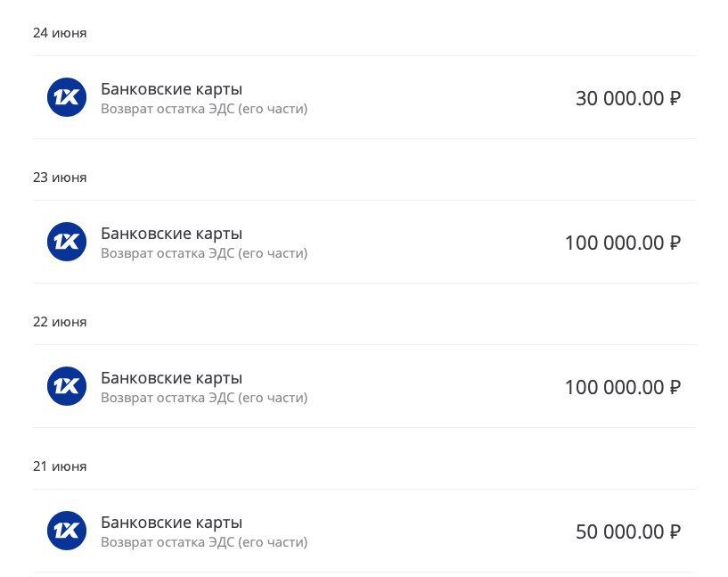Viewport: 728px width, 577px height.
Task: Click the 1X logo on the 23 июня transaction
Action: (x=67, y=242)
